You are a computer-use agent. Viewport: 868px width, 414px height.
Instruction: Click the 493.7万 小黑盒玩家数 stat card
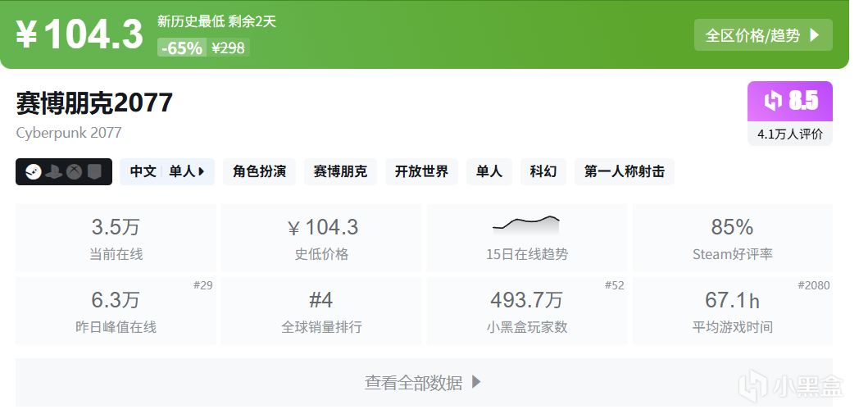pyautogui.click(x=527, y=311)
